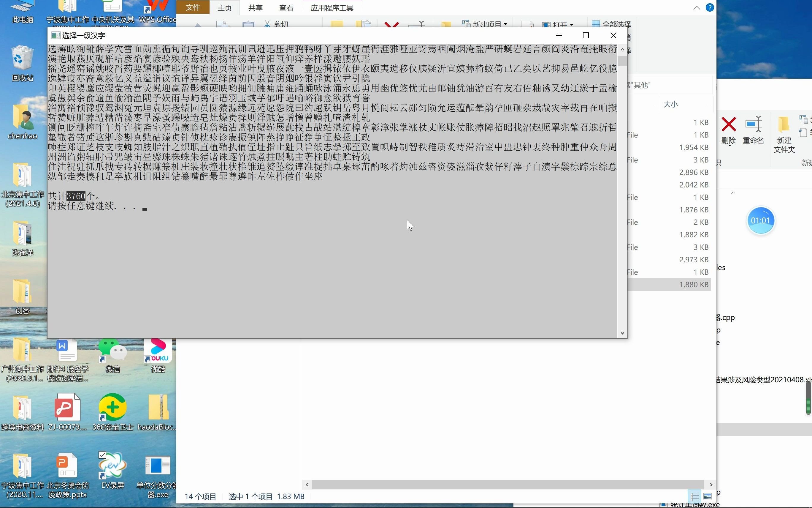Open the 宁波集中工作(2020.11) folder icon
Screen dimensions: 812x508
click(23, 476)
